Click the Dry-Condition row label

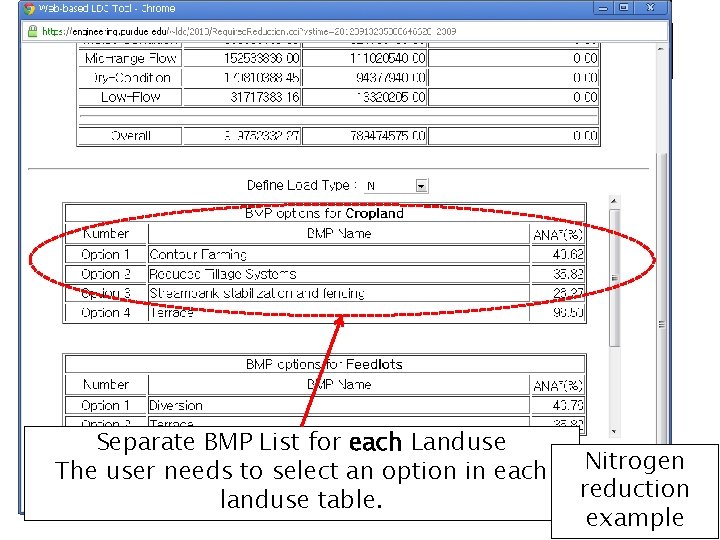coord(130,78)
